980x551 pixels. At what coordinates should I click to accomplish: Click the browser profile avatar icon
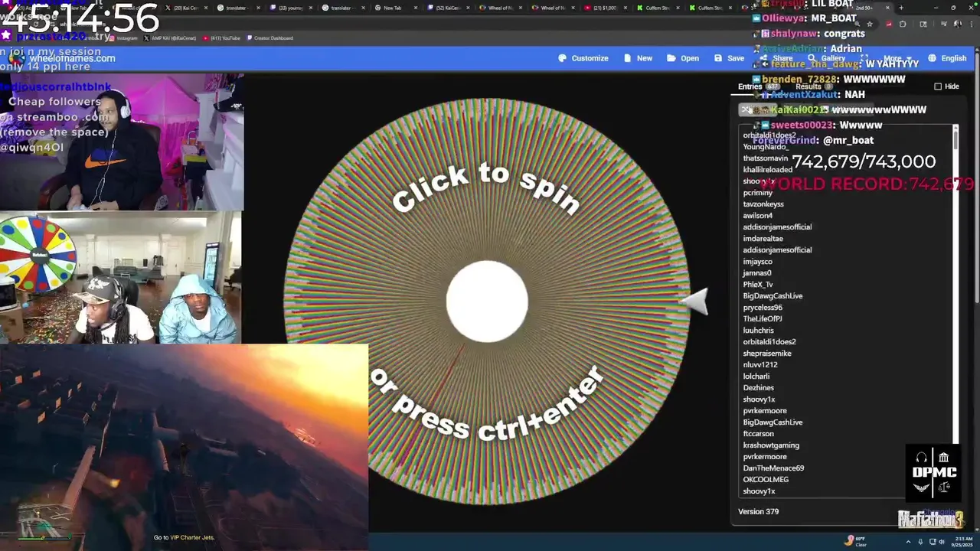tap(957, 24)
